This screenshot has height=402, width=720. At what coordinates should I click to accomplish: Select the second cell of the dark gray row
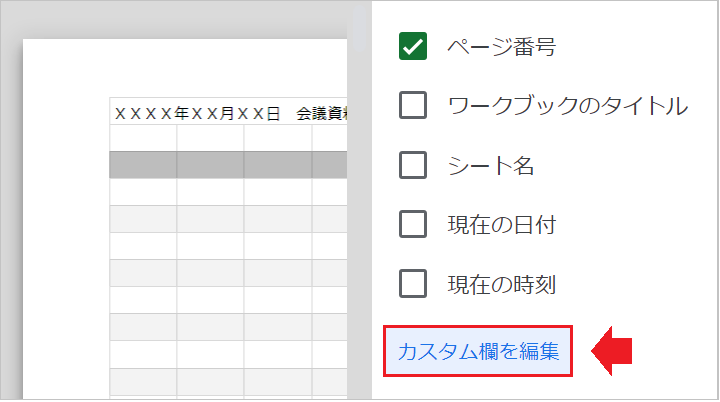[x=210, y=165]
